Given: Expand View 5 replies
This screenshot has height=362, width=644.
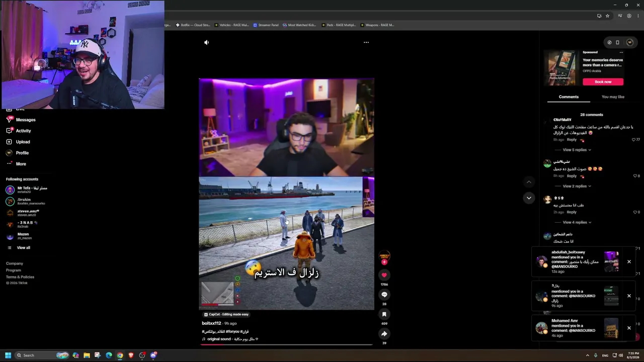Looking at the screenshot, I should pyautogui.click(x=577, y=150).
